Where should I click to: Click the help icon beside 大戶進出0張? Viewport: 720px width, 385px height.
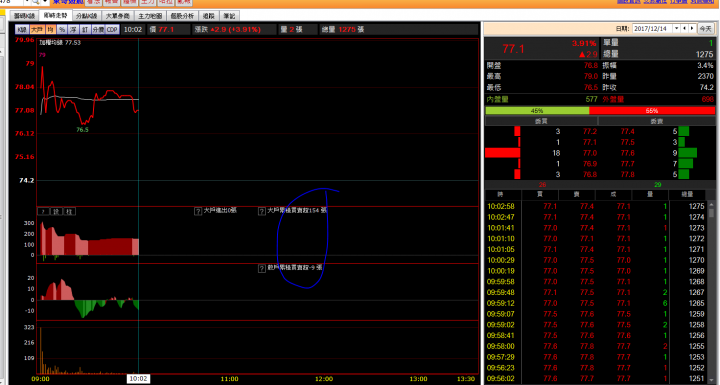[x=198, y=211]
